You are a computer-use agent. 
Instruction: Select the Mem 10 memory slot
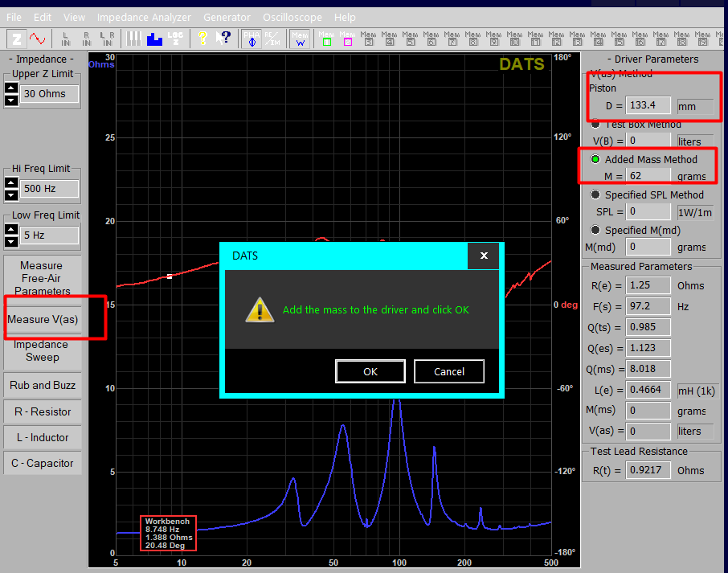pos(514,39)
